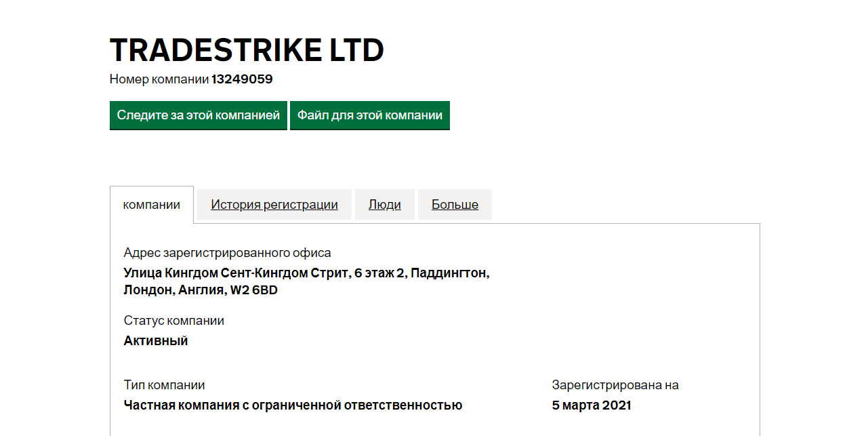Switch to the 'Люди' tab
Image resolution: width=868 pixels, height=436 pixels.
pos(384,205)
